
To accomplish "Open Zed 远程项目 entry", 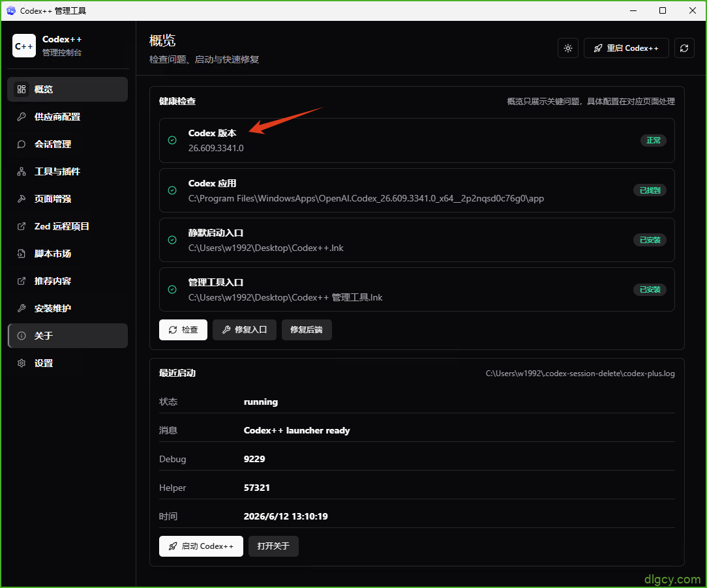I will 68,226.
